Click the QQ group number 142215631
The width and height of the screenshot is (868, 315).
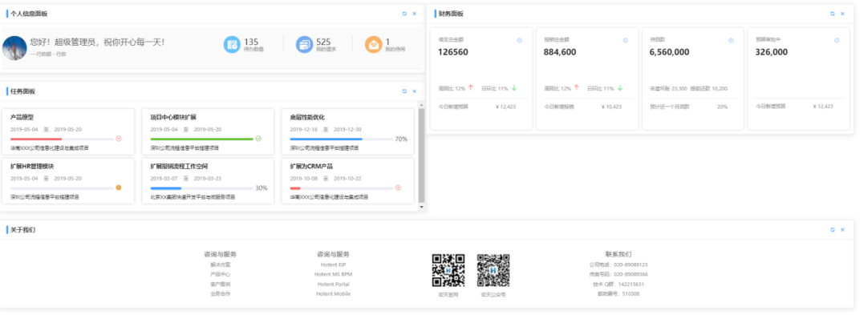pyautogui.click(x=631, y=284)
